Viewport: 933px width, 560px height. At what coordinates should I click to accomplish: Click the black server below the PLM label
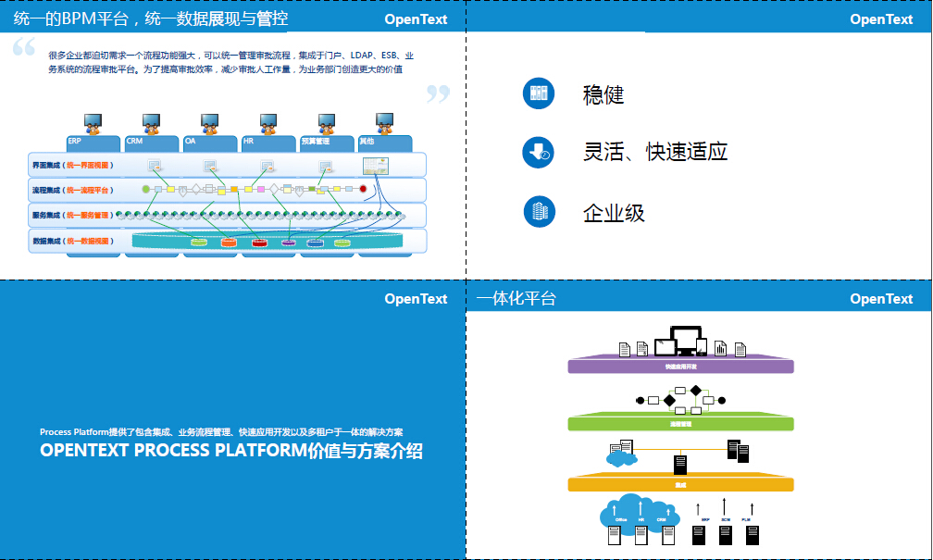[753, 535]
